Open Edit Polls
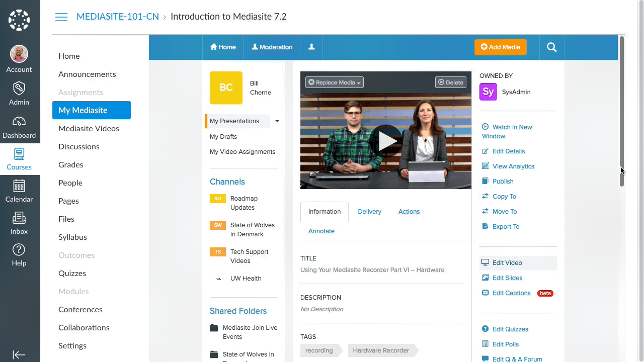The height and width of the screenshot is (362, 644). 500,344
